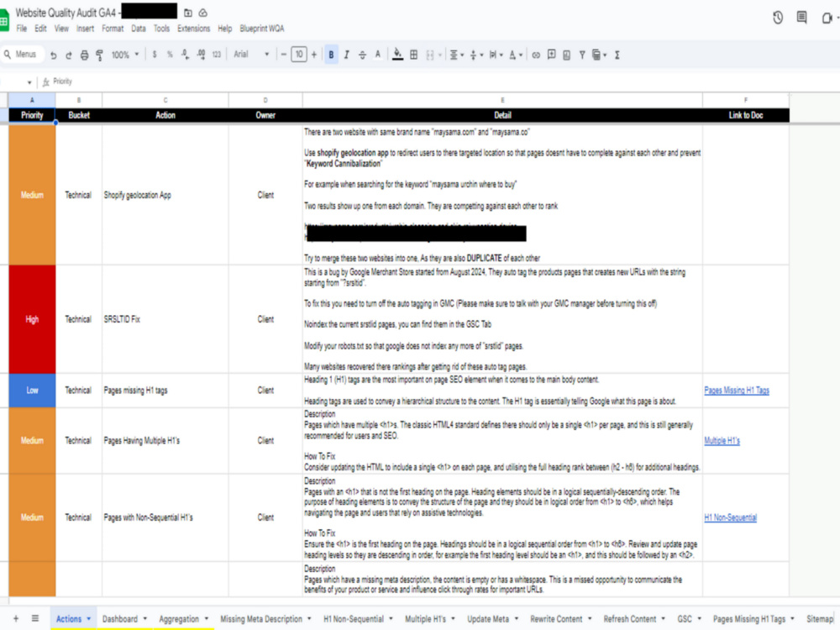Format as currency with dollar icon
Viewport: 840px width, 630px height.
(155, 55)
